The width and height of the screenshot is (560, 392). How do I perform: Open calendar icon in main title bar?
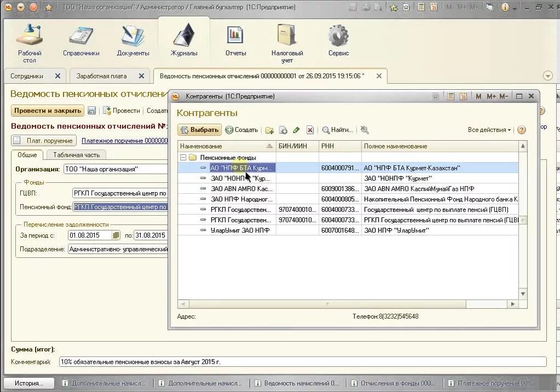coord(433,7)
